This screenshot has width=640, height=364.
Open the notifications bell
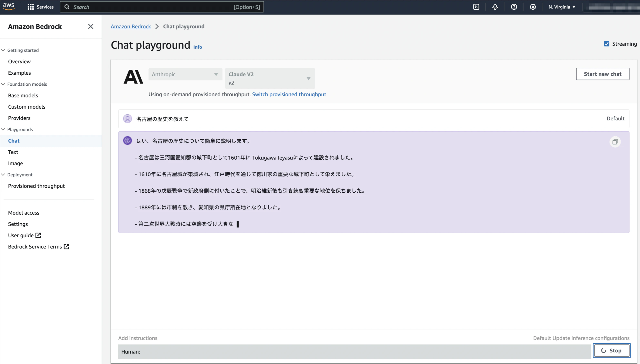(x=495, y=7)
